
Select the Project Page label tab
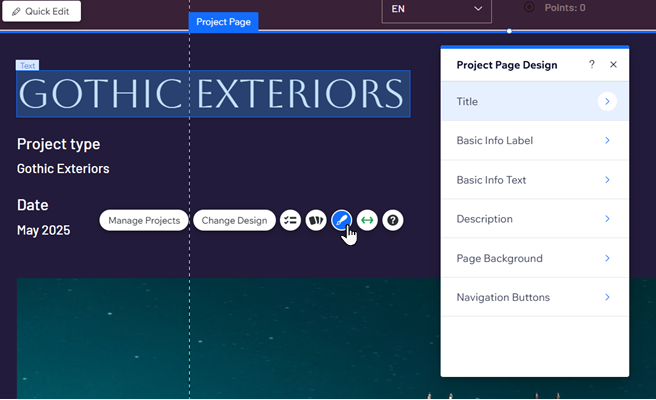coord(223,21)
